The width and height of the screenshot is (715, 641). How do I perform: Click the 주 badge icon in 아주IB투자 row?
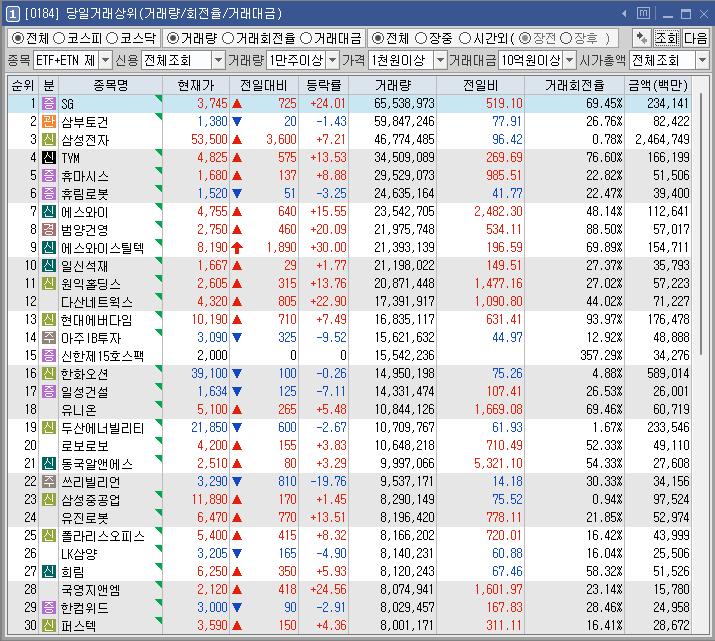point(49,337)
